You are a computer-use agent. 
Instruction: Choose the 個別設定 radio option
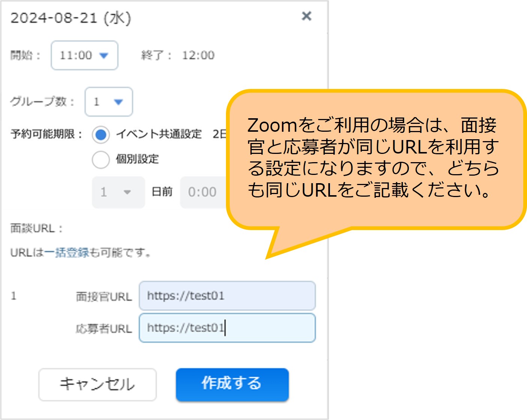pos(100,160)
